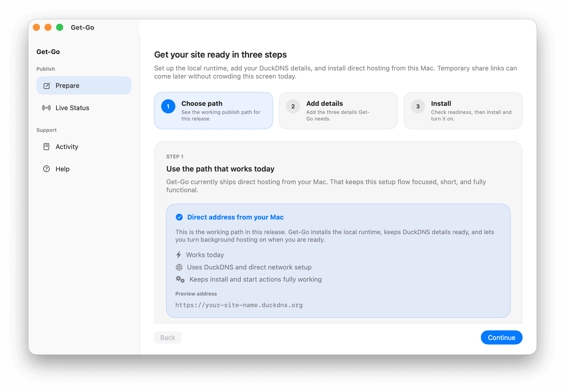Click the STEP 1 label
Viewport: 565px width, 392px height.
(x=175, y=157)
